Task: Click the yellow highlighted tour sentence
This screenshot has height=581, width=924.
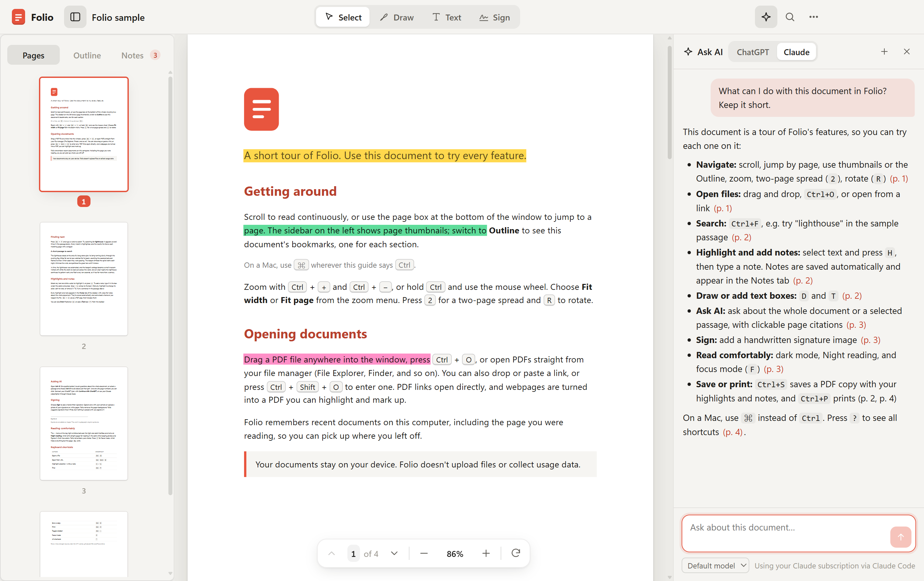Action: (x=385, y=155)
